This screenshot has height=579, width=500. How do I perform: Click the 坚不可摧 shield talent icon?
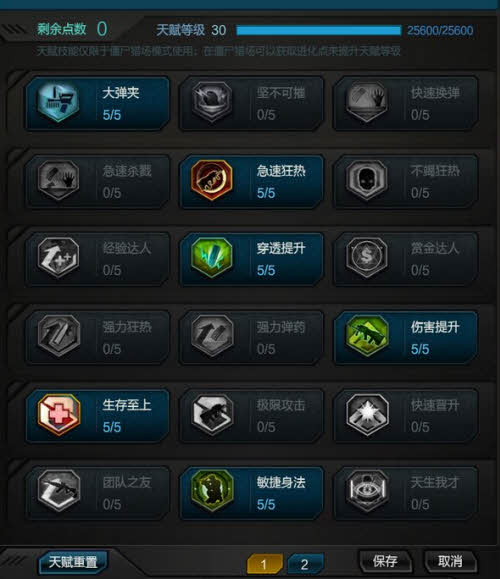[212, 102]
